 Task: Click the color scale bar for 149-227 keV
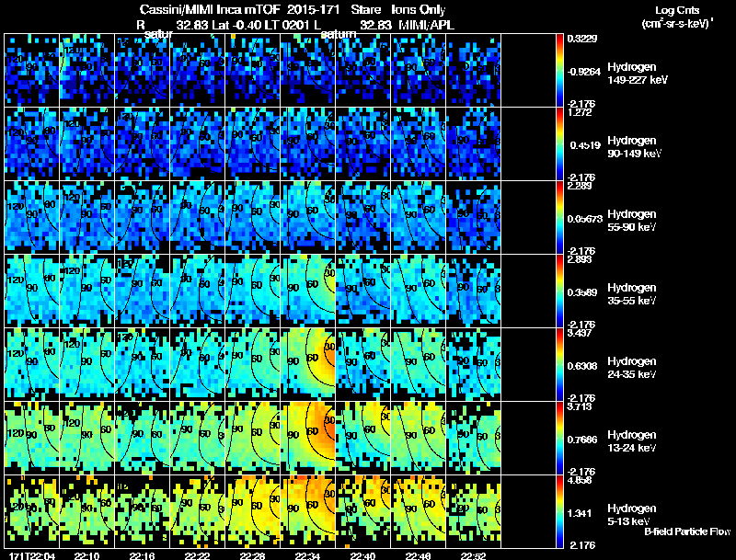pos(559,71)
